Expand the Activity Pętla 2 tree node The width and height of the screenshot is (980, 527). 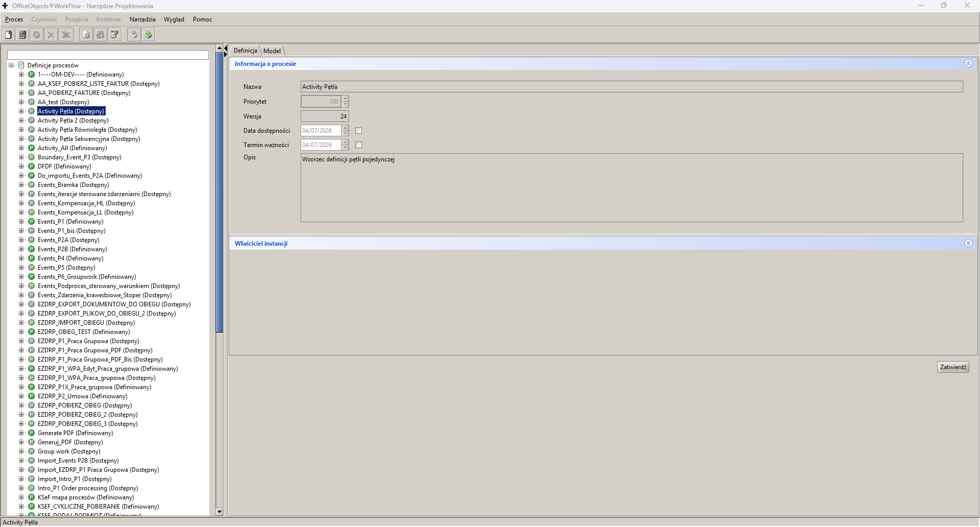[x=21, y=121]
